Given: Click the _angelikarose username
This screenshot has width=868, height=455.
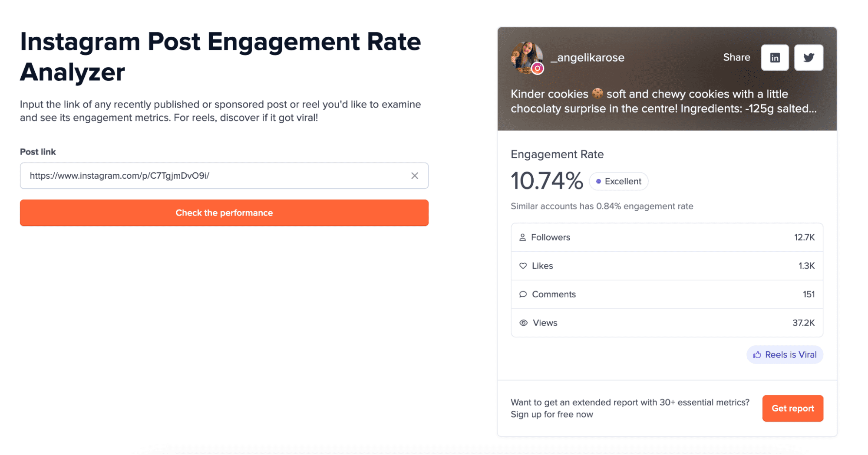Looking at the screenshot, I should (587, 58).
